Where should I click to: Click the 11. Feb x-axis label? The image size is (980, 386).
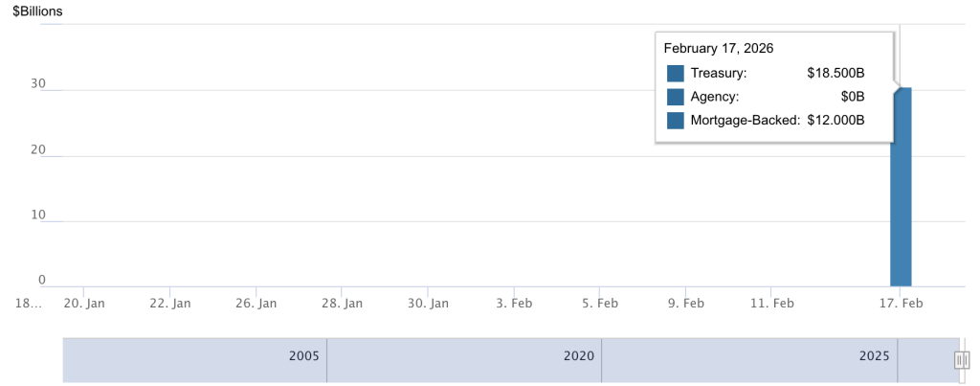click(x=771, y=303)
